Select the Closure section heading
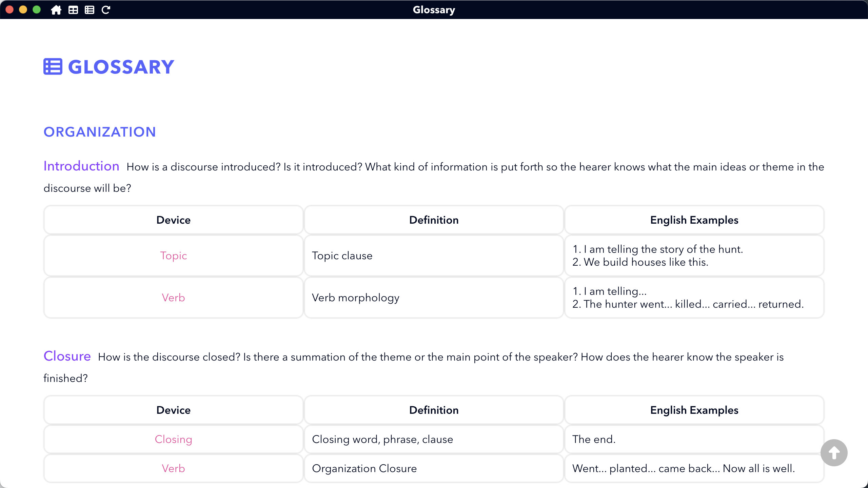The image size is (868, 488). (x=67, y=356)
